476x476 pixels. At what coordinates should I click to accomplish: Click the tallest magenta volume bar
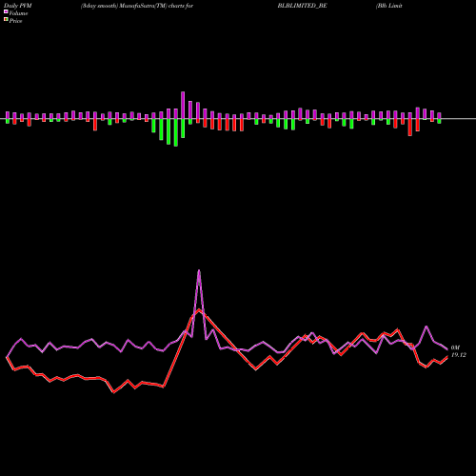(183, 105)
